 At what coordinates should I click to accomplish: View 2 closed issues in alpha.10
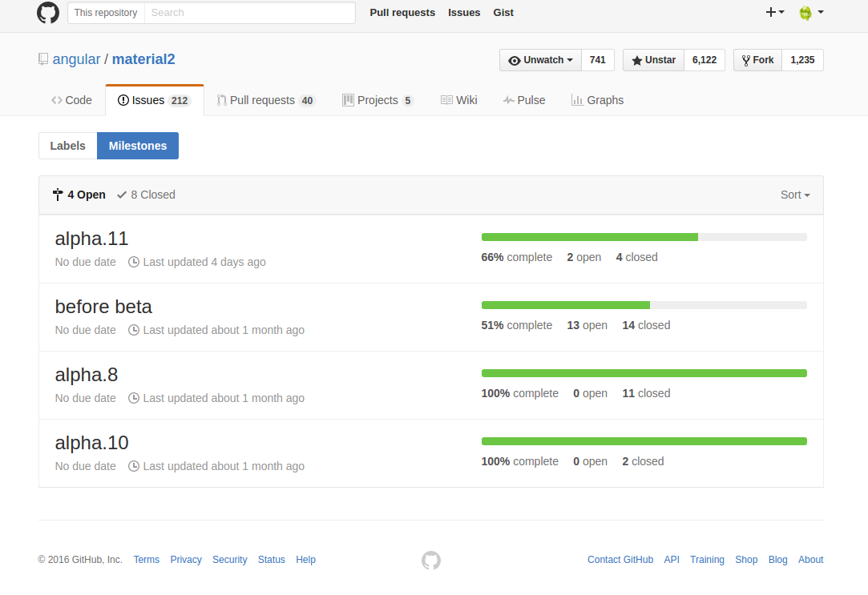pos(643,461)
